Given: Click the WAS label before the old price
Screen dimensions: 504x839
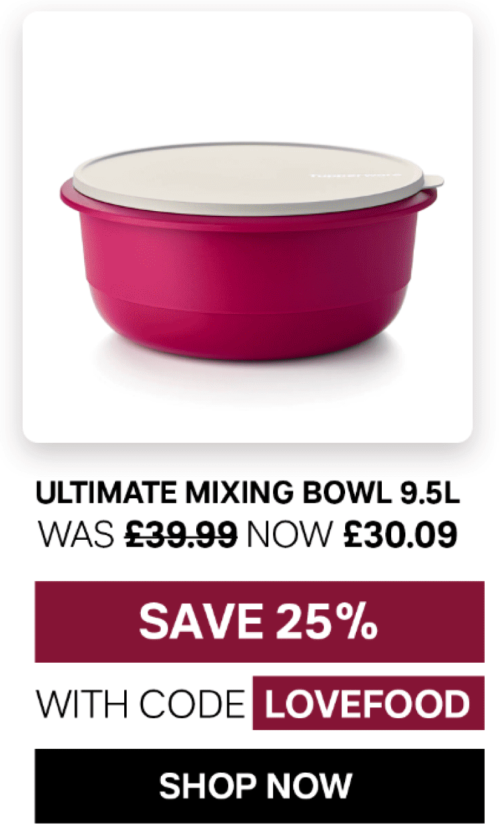Looking at the screenshot, I should pyautogui.click(x=77, y=536).
